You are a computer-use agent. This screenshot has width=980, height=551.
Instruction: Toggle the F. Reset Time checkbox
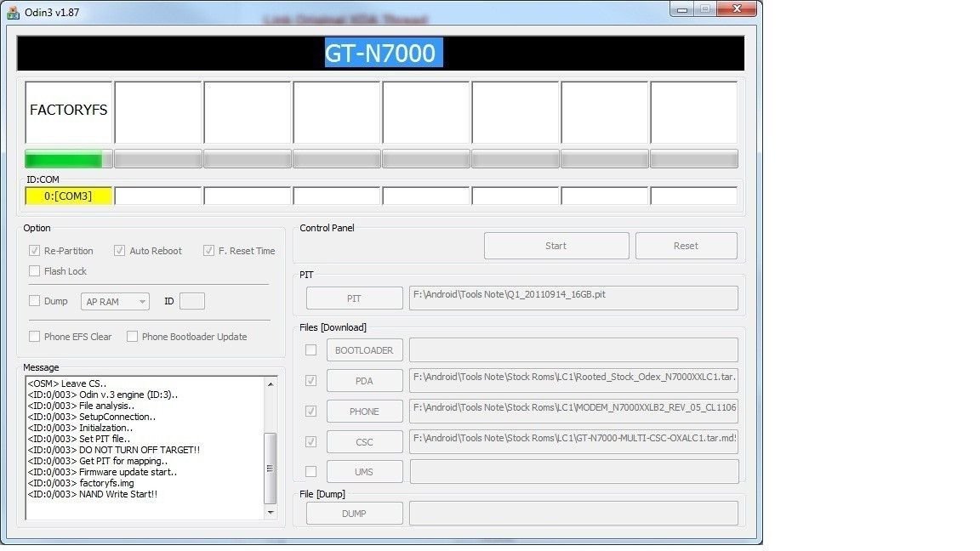coord(208,251)
